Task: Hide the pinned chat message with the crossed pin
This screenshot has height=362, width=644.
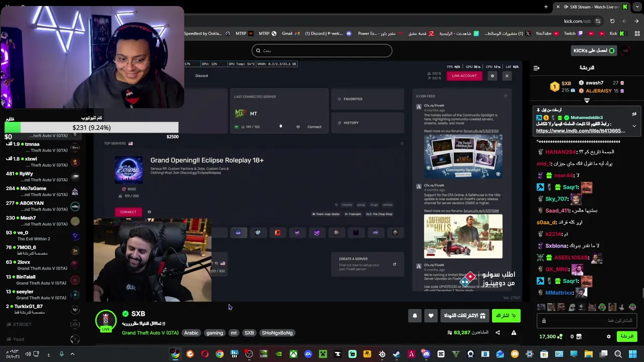Action: pyautogui.click(x=634, y=114)
